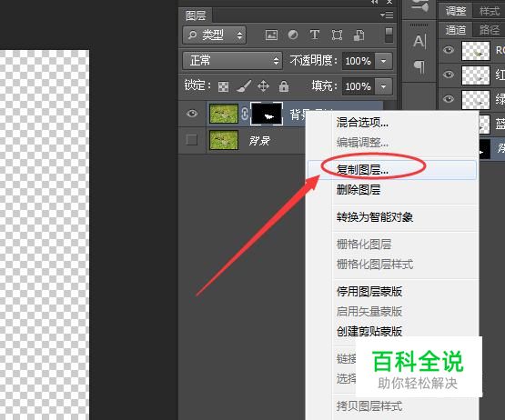Viewport: 505px width, 420px height.
Task: Lock image pixels brush icon
Action: tap(244, 86)
